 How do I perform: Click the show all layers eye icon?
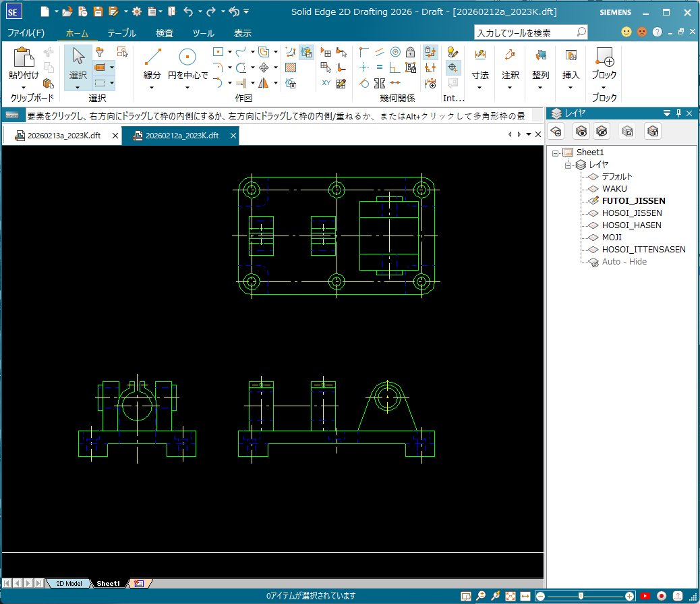click(x=581, y=131)
